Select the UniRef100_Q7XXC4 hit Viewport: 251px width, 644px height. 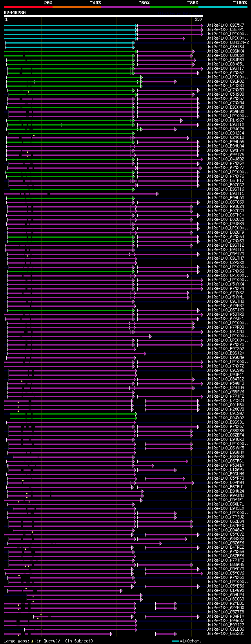[x=225, y=400]
